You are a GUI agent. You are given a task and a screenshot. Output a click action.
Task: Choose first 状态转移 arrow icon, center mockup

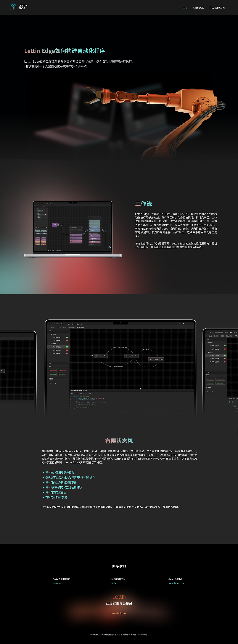50,383
